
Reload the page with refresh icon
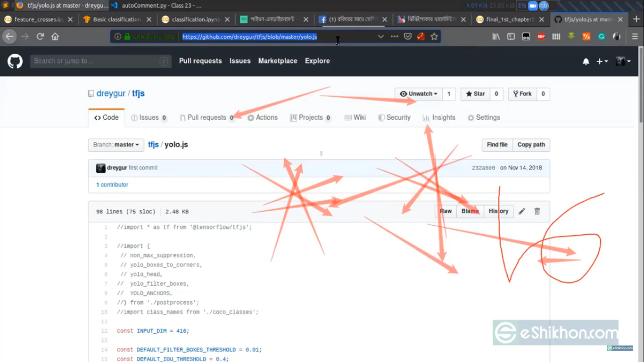(41, 36)
